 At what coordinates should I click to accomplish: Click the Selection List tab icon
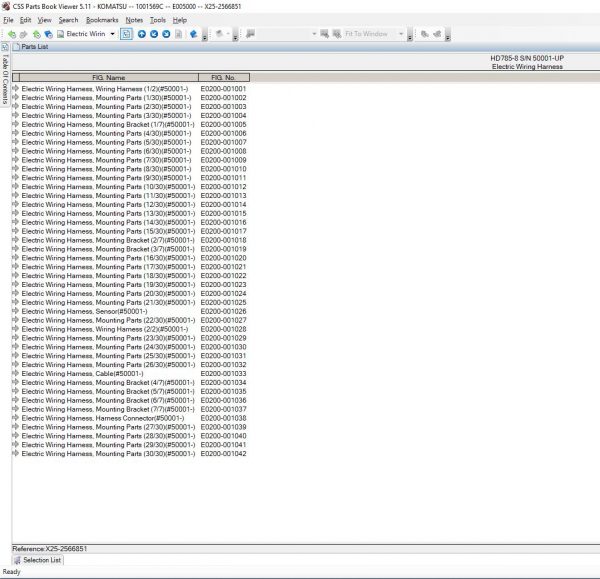17,560
